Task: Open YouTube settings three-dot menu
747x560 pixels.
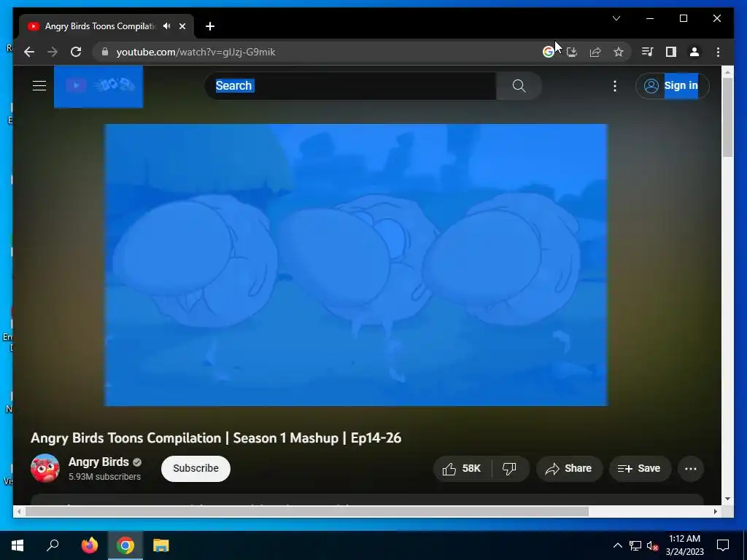Action: (x=614, y=86)
